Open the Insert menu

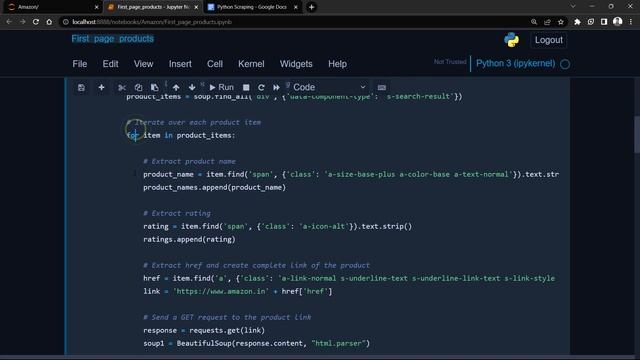click(180, 64)
